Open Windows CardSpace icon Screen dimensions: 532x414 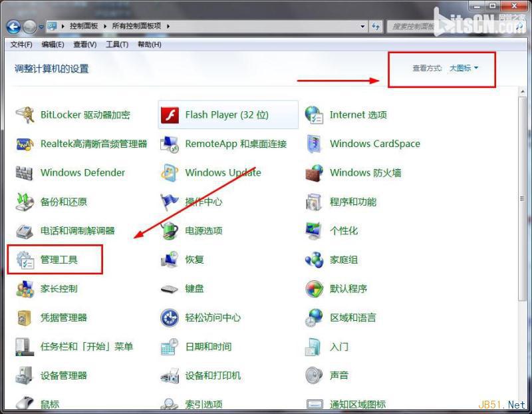[x=314, y=144]
